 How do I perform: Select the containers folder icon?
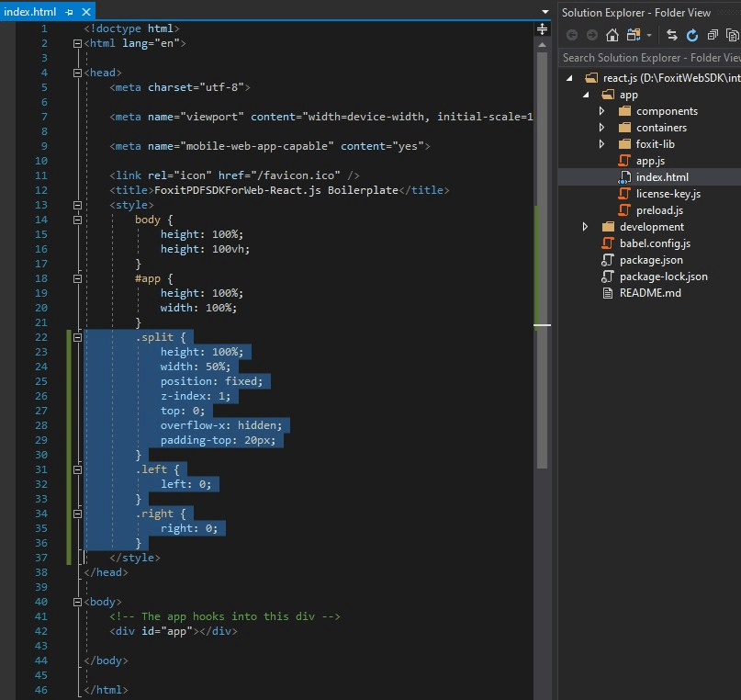click(624, 128)
